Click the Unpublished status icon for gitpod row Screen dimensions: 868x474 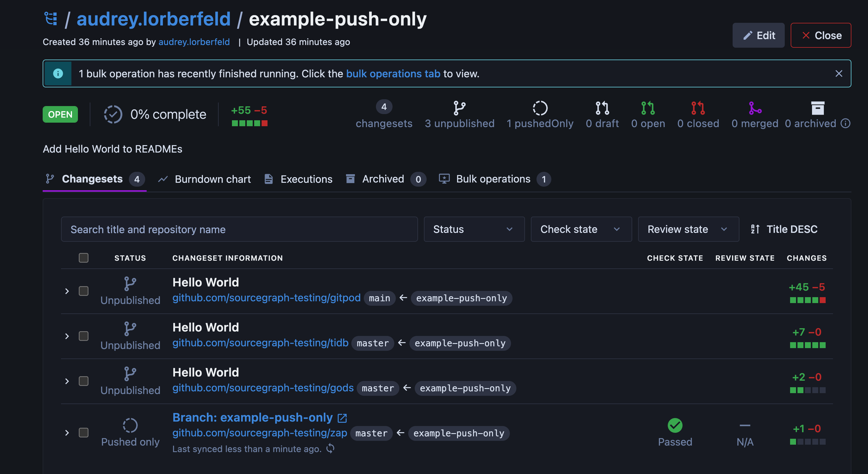point(130,284)
